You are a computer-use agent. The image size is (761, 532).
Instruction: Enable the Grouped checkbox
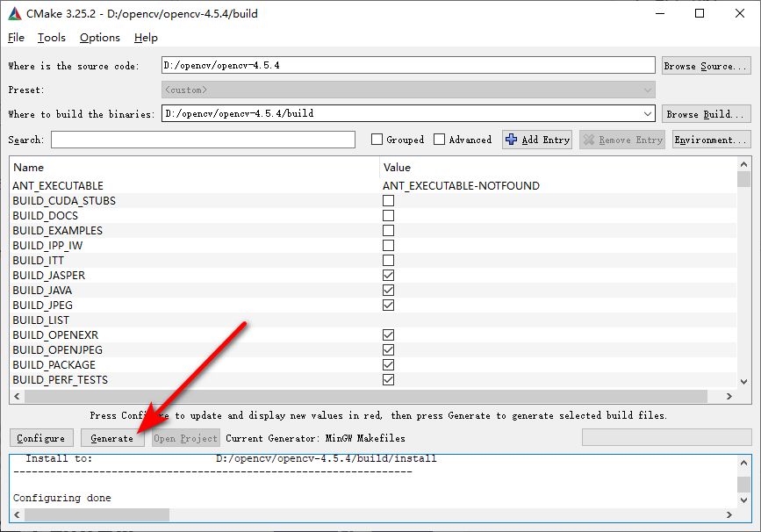[377, 140]
